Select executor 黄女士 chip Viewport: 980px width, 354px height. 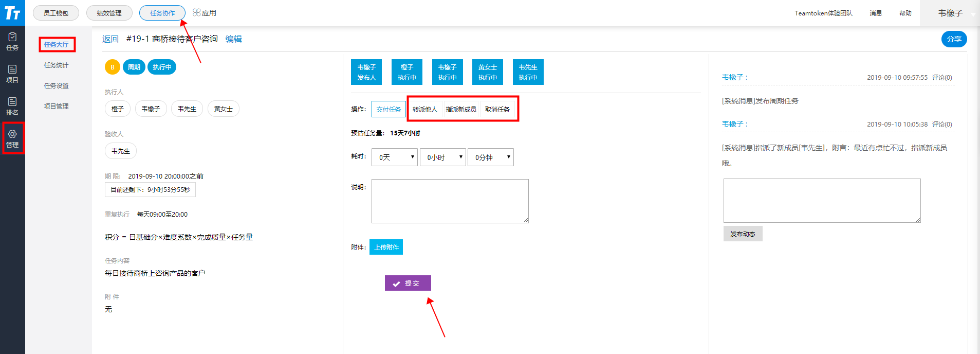[224, 109]
